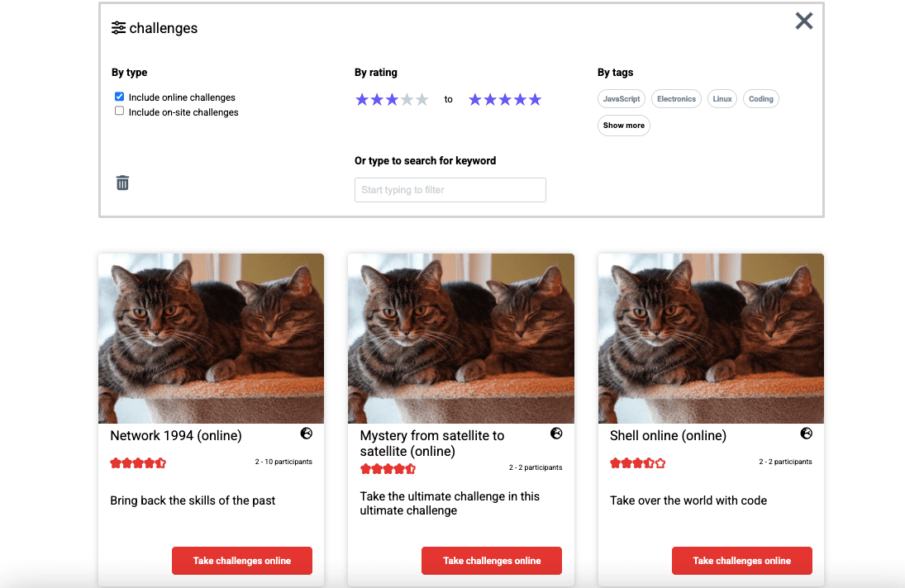Set minimum rating to two stars
The height and width of the screenshot is (588, 905).
(x=377, y=100)
